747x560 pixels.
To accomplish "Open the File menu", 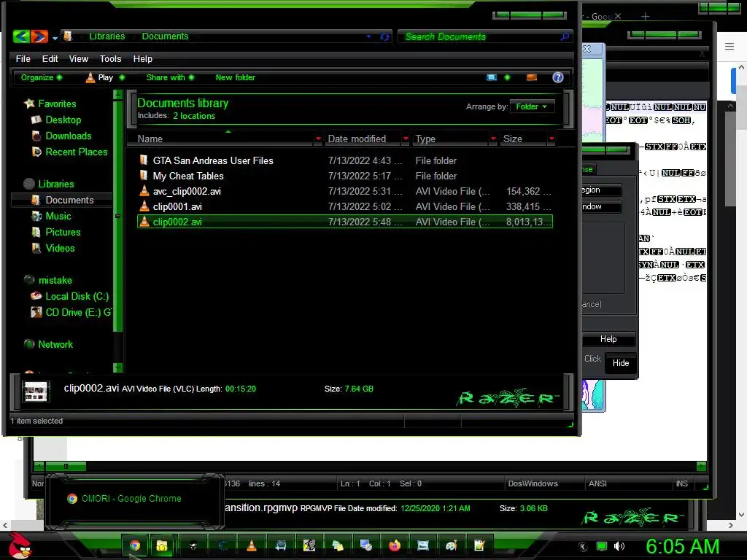I will pos(23,58).
